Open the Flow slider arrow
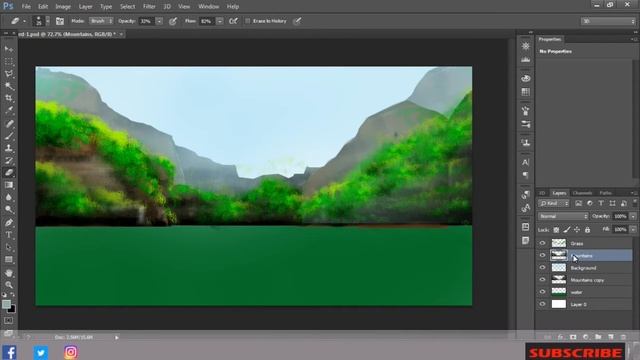This screenshot has width=640, height=360. [x=220, y=21]
